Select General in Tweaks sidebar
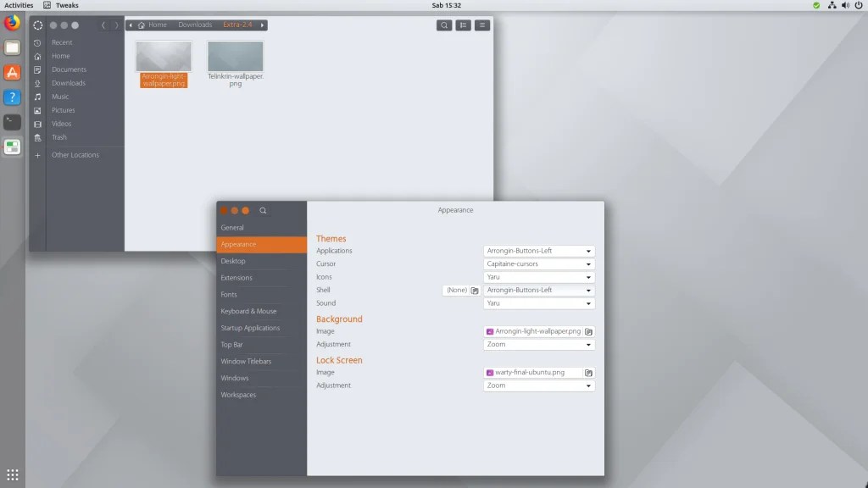This screenshot has width=868, height=488. tap(261, 227)
